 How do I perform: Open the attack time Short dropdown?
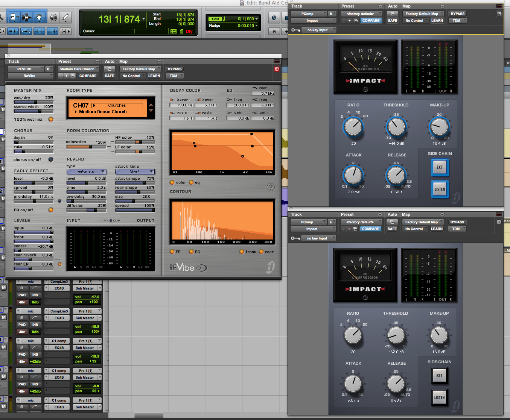(x=134, y=171)
